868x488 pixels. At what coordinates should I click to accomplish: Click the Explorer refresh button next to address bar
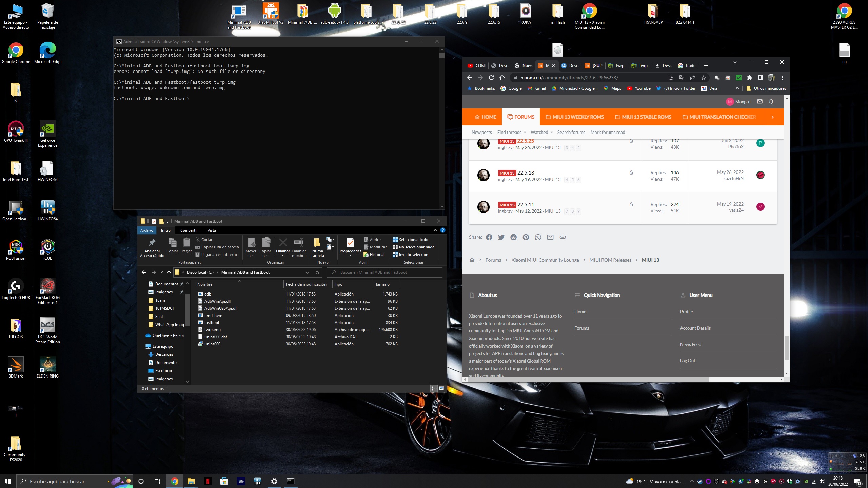tap(317, 272)
